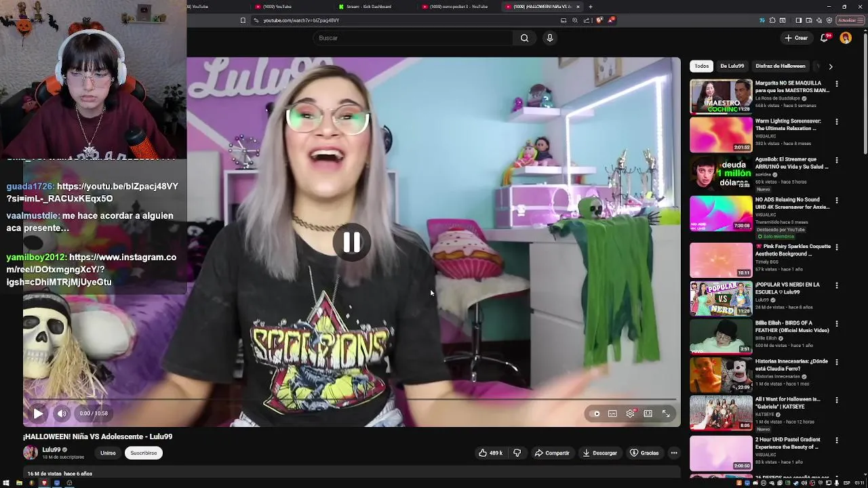Open options for Billie Eilish BIRDS OF A FEATHER
Viewport: 868px width, 488px height.
[837, 324]
